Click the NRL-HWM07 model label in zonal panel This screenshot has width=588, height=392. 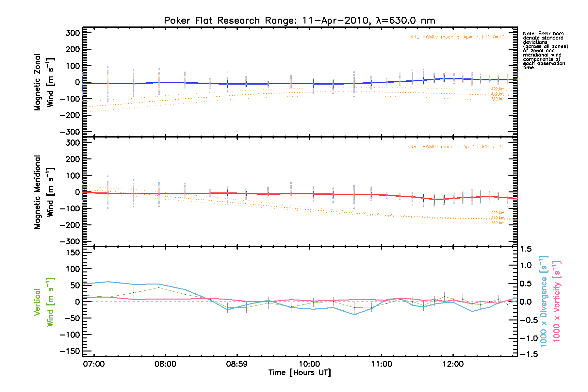point(457,37)
